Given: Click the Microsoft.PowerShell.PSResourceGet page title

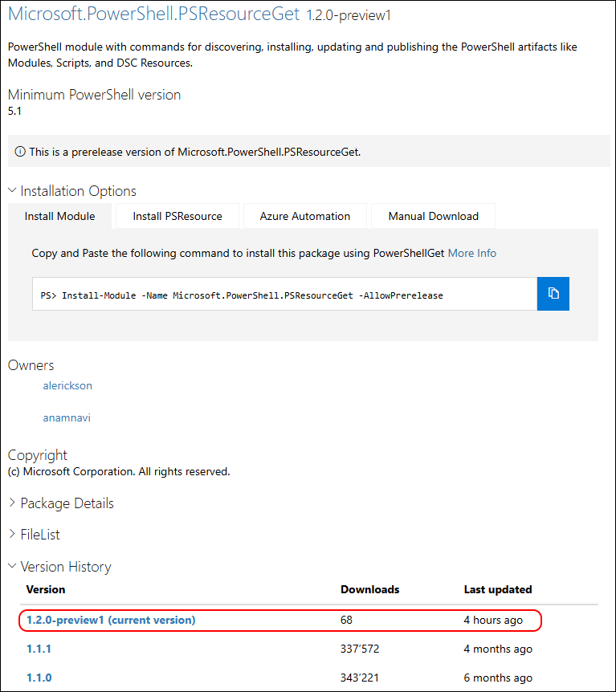Looking at the screenshot, I should point(153,14).
